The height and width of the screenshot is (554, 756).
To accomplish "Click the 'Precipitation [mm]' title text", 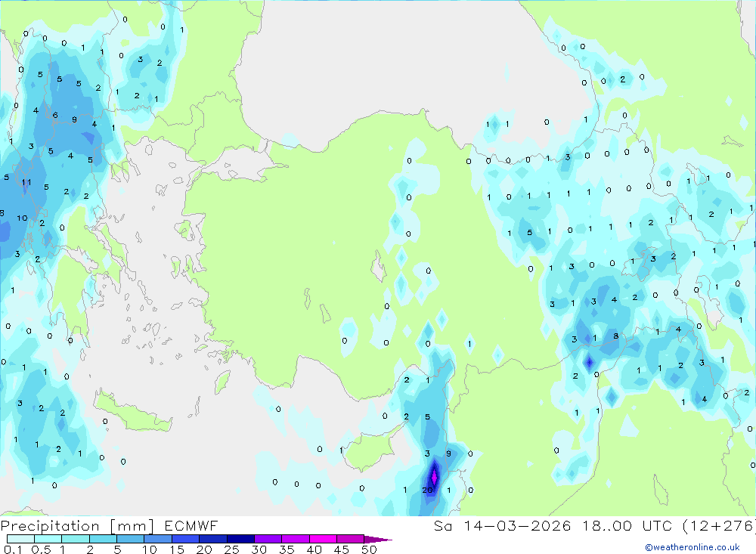I will [77, 526].
